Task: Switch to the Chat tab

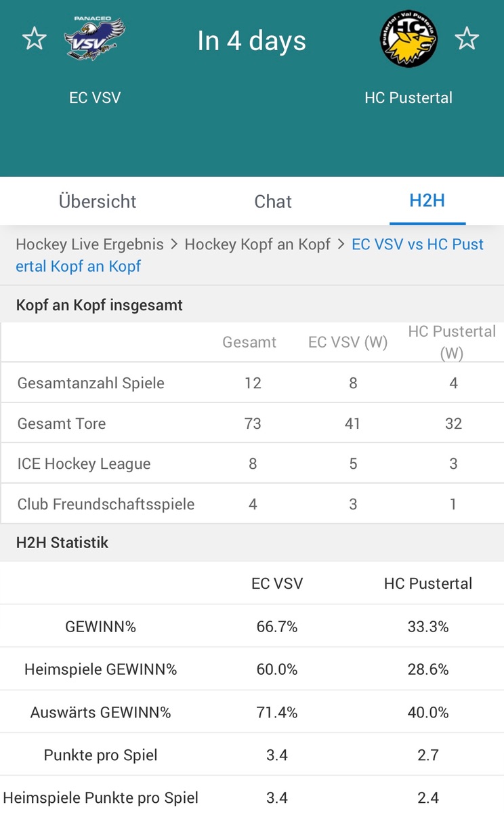Action: (273, 201)
